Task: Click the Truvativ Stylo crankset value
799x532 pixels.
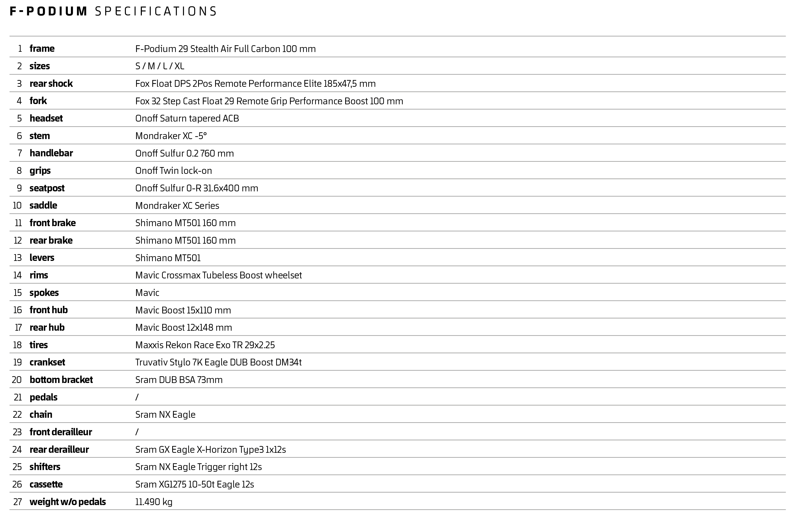Action: coord(218,362)
